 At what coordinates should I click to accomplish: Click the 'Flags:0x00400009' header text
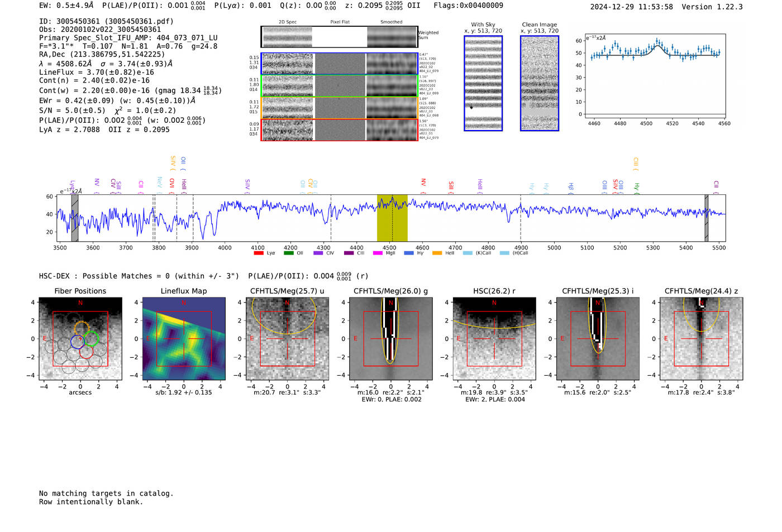click(x=468, y=5)
